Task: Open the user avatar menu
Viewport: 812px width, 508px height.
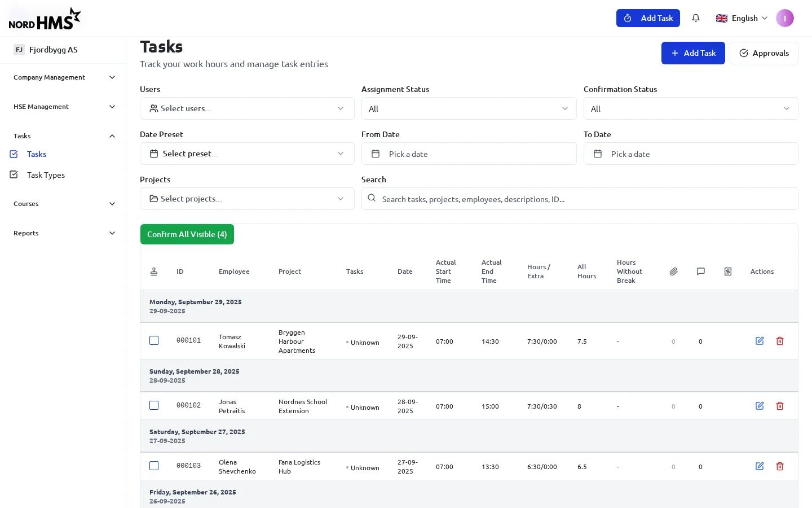Action: pyautogui.click(x=785, y=18)
